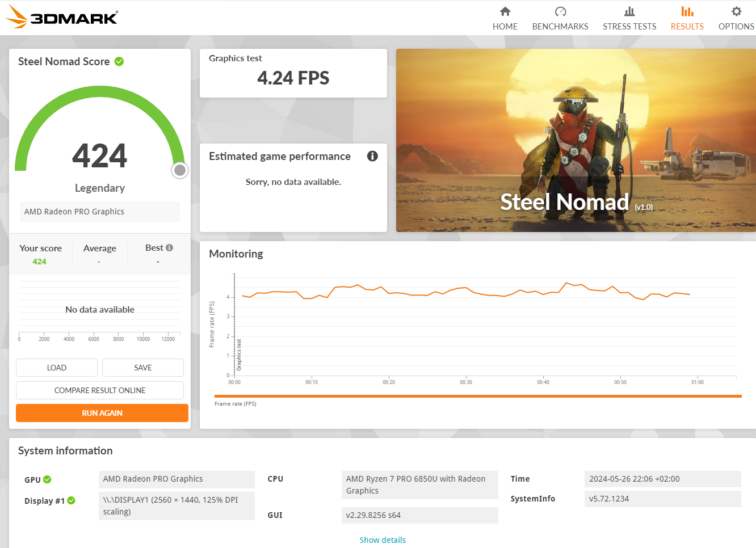Click the GPU value AMD Radeon PRO Graphics
Screen dimensions: 756x548
tap(177, 479)
